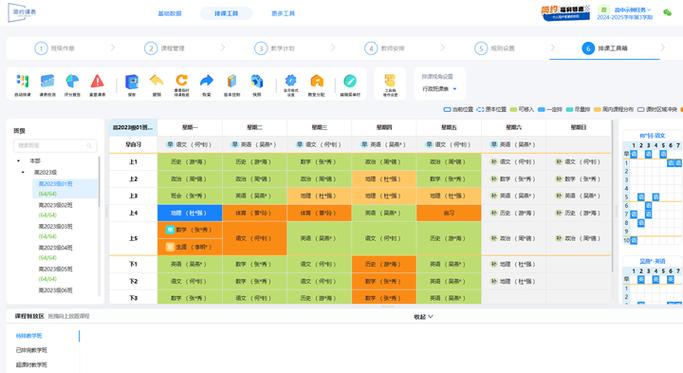Select wizard step 6 排课工具箱
This screenshot has width=683, height=373.
point(605,48)
